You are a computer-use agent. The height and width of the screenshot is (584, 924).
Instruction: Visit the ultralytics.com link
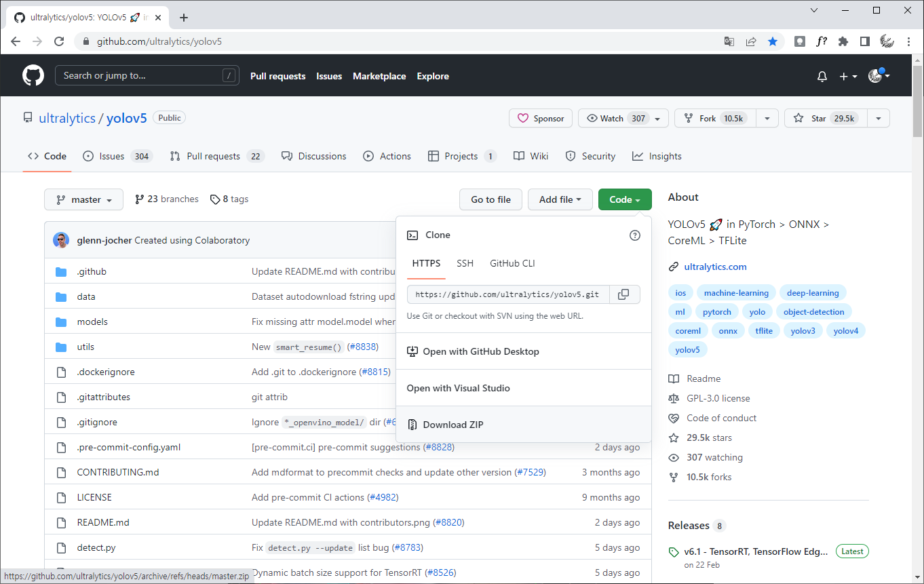[715, 267]
